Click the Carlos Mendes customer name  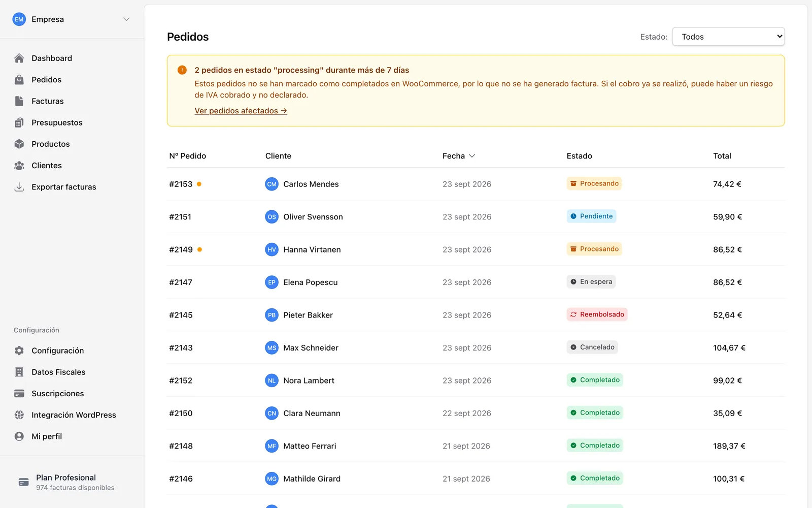311,184
